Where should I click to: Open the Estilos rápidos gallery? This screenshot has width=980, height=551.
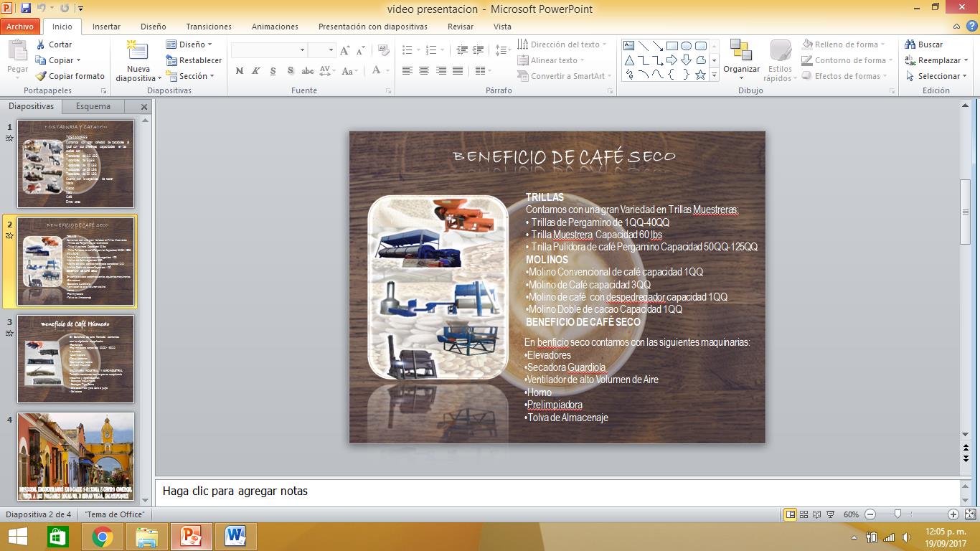pyautogui.click(x=780, y=62)
